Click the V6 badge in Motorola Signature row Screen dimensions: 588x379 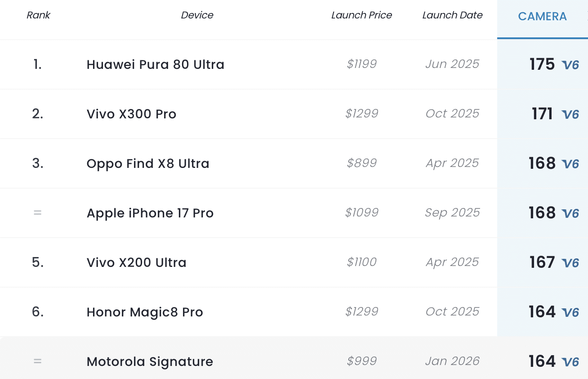pos(570,362)
